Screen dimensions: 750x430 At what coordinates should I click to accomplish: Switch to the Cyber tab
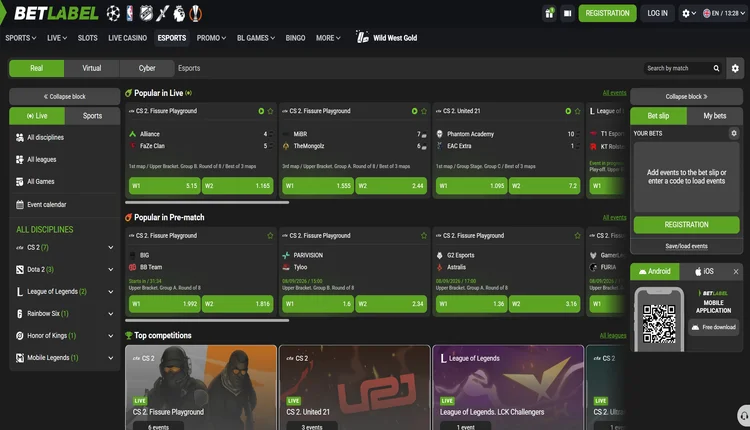click(147, 68)
